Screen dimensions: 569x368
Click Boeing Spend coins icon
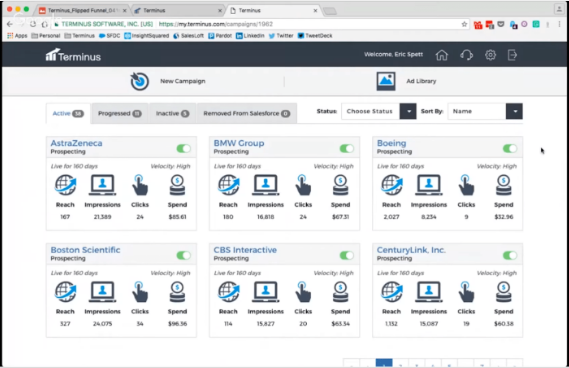[x=504, y=185]
